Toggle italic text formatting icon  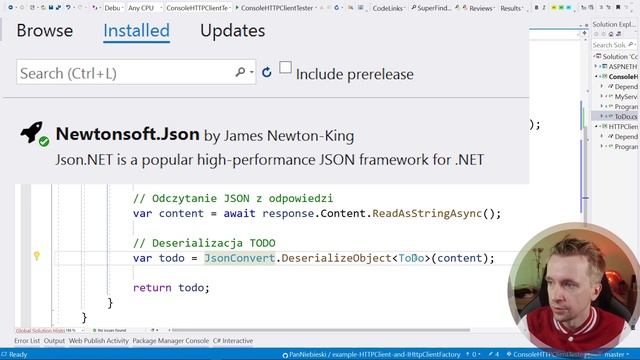(x=544, y=8)
